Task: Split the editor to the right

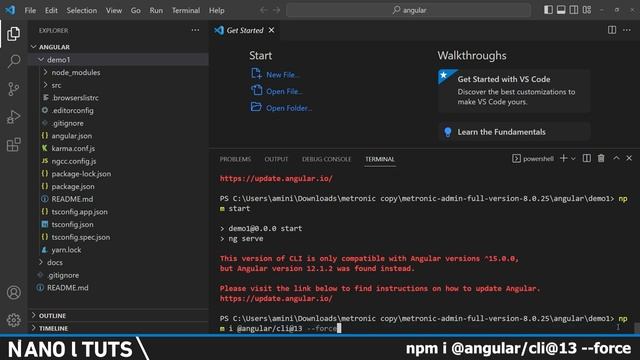Action: (612, 30)
